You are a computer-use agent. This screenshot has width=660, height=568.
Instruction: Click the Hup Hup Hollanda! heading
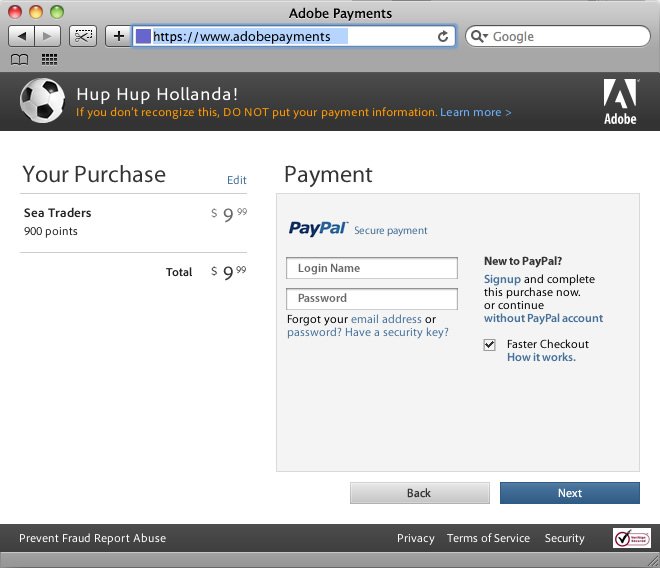pos(157,94)
